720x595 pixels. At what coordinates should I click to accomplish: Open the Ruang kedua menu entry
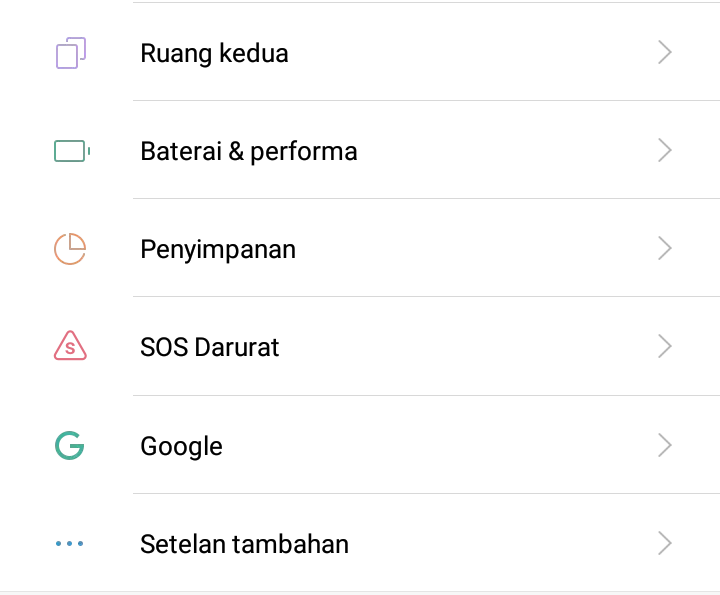214,53
